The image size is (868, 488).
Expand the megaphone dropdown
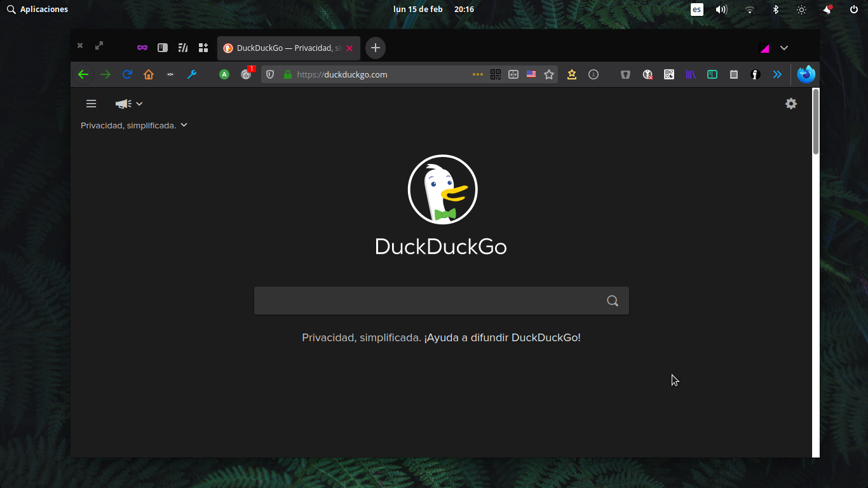[129, 104]
